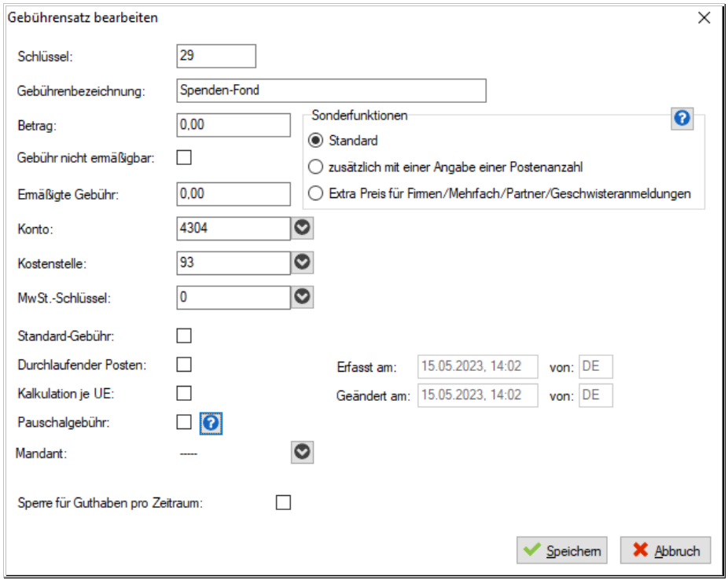Expand the Kostenstelle dropdown list
The image size is (728, 580).
[302, 262]
